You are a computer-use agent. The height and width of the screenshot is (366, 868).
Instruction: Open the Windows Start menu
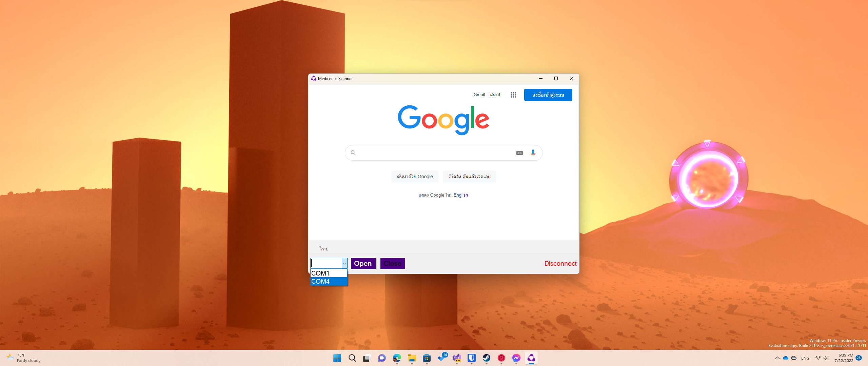click(x=337, y=358)
